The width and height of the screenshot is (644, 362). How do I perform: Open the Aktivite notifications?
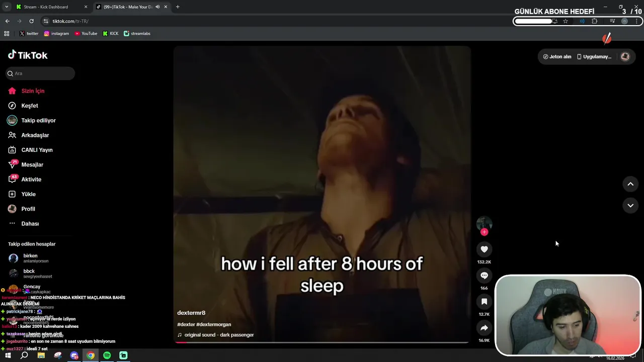click(31, 179)
